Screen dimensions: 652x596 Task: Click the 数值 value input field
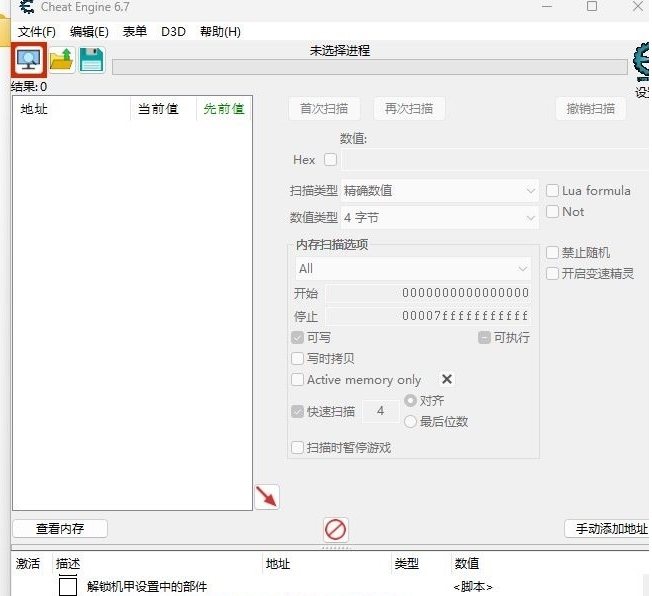click(x=495, y=160)
